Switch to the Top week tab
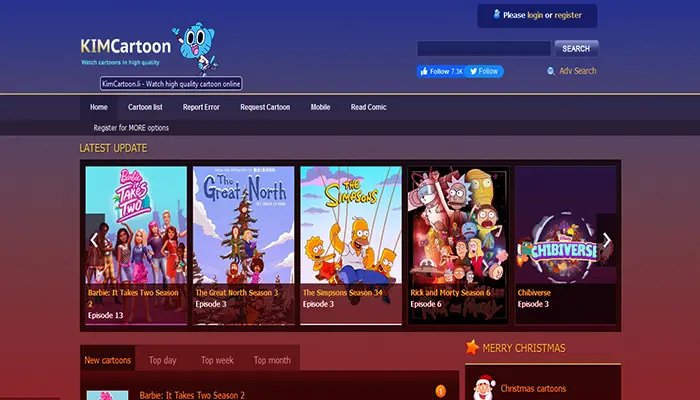 click(217, 360)
